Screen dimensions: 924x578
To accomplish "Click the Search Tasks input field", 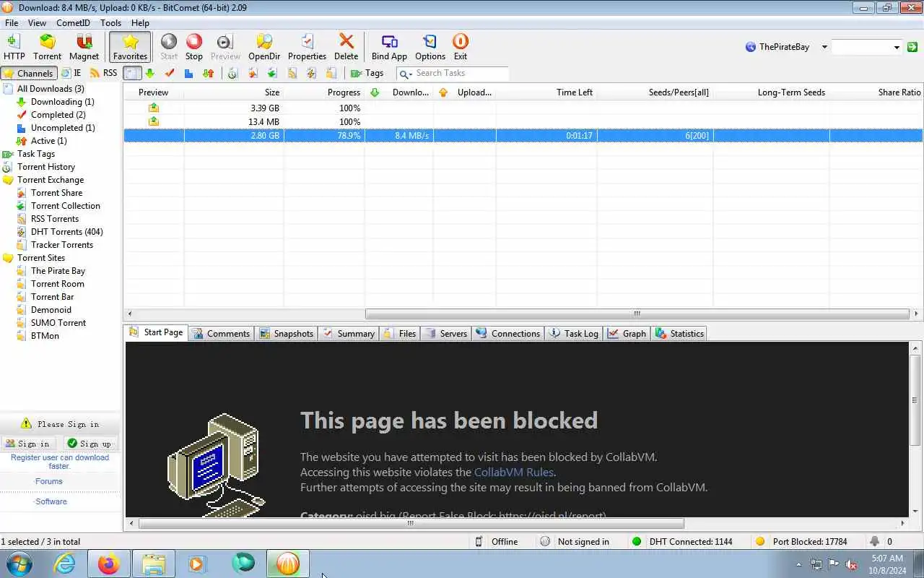I will 461,73.
